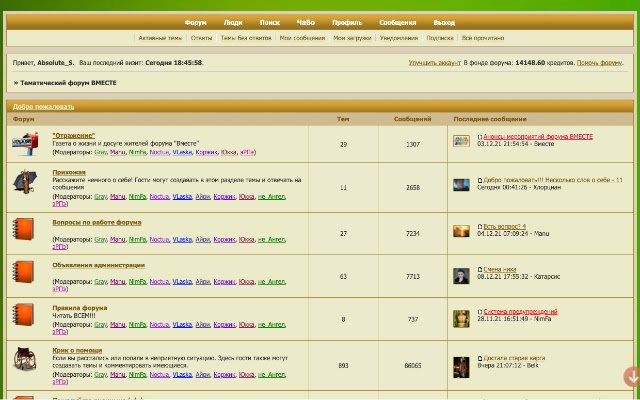This screenshot has height=400, width=640.
Task: Click the "Помочь форуму" link
Action: (x=600, y=62)
